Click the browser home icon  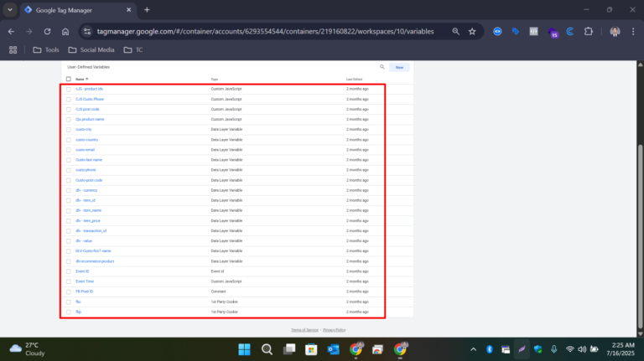coord(65,31)
